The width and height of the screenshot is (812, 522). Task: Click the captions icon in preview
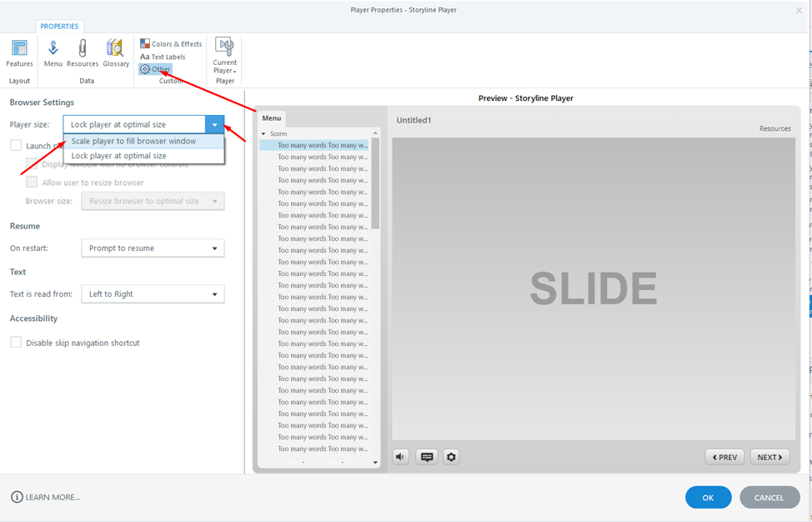(x=427, y=457)
